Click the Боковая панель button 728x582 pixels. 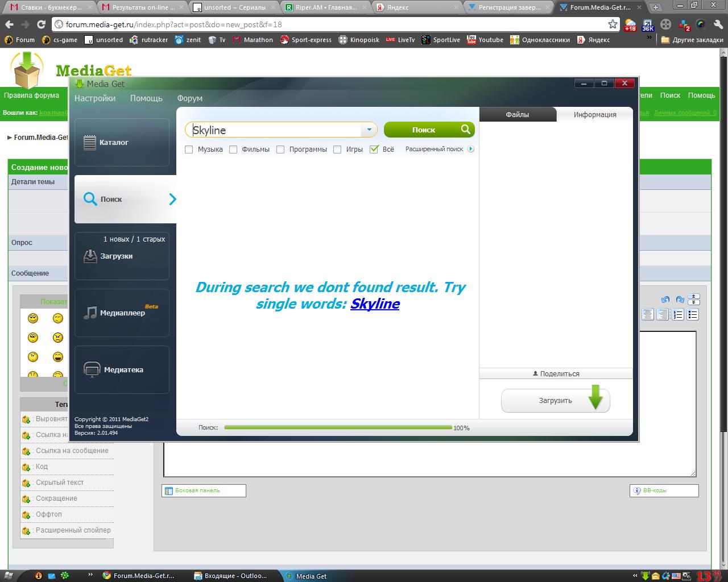(204, 490)
